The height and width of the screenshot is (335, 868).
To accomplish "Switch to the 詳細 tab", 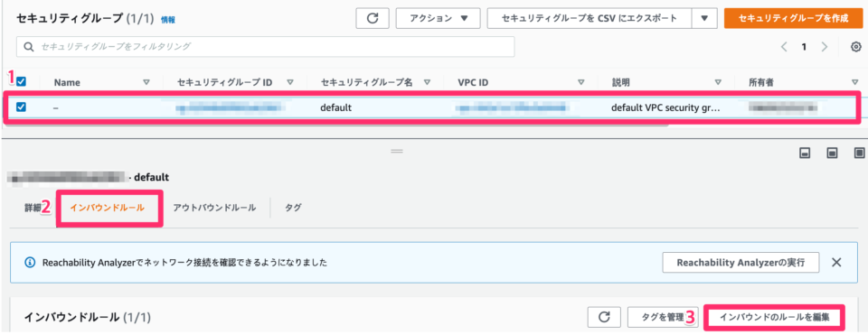I will pyautogui.click(x=33, y=208).
